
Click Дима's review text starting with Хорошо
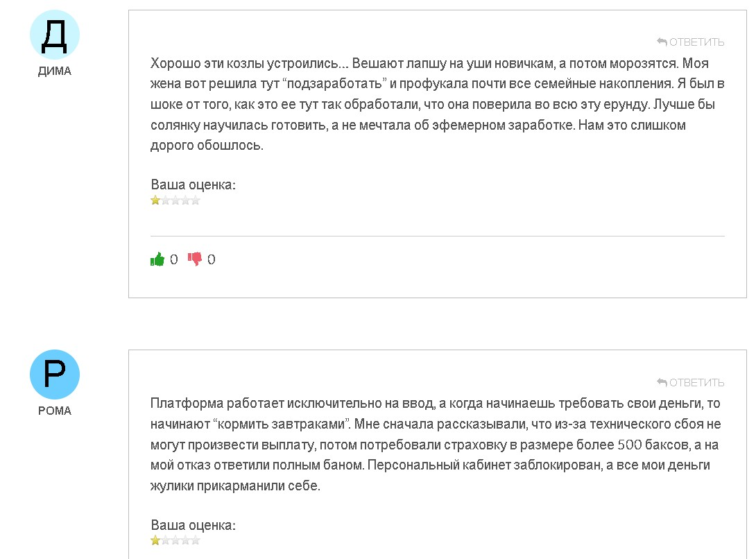[x=438, y=104]
